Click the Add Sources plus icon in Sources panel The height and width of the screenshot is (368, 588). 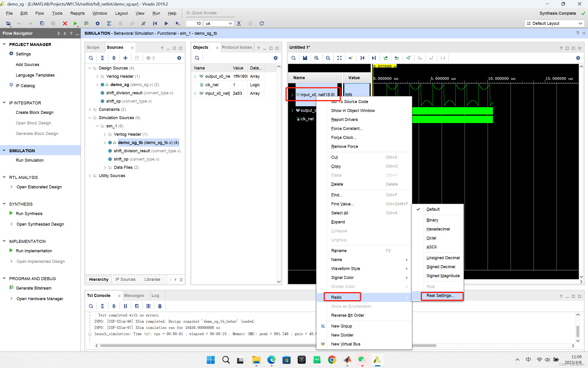[125, 58]
